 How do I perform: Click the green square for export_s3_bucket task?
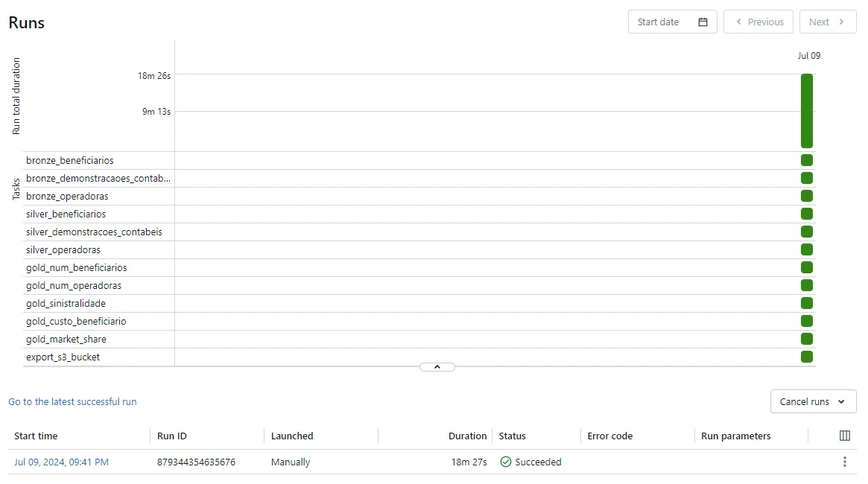tap(807, 357)
